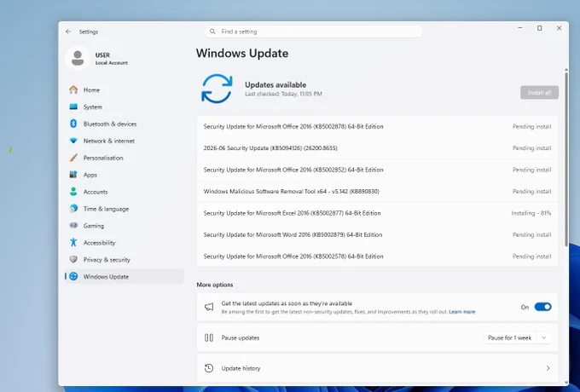
Task: Click the Update history clock icon
Action: click(209, 368)
